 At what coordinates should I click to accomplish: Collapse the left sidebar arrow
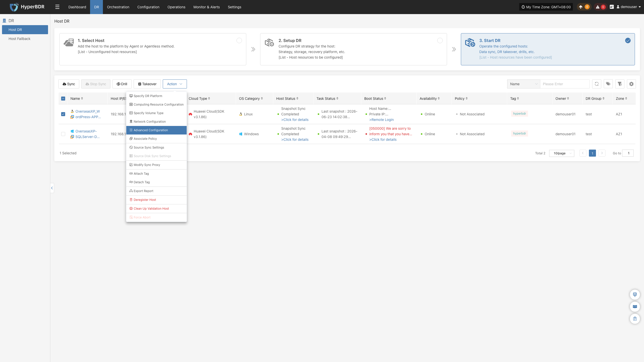52,188
